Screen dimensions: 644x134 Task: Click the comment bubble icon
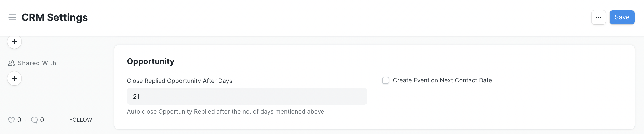(34, 120)
